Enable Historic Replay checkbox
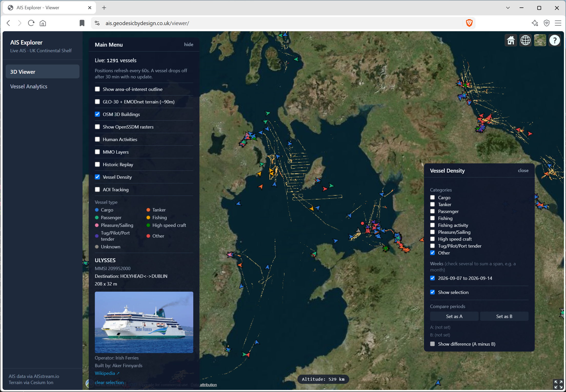Viewport: 566px width, 392px height. pos(97,164)
